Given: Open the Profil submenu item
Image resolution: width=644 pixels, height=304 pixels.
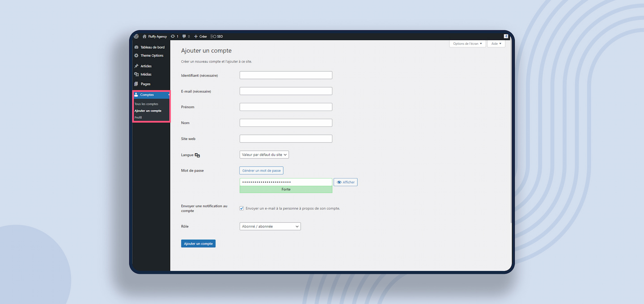Looking at the screenshot, I should (x=138, y=118).
